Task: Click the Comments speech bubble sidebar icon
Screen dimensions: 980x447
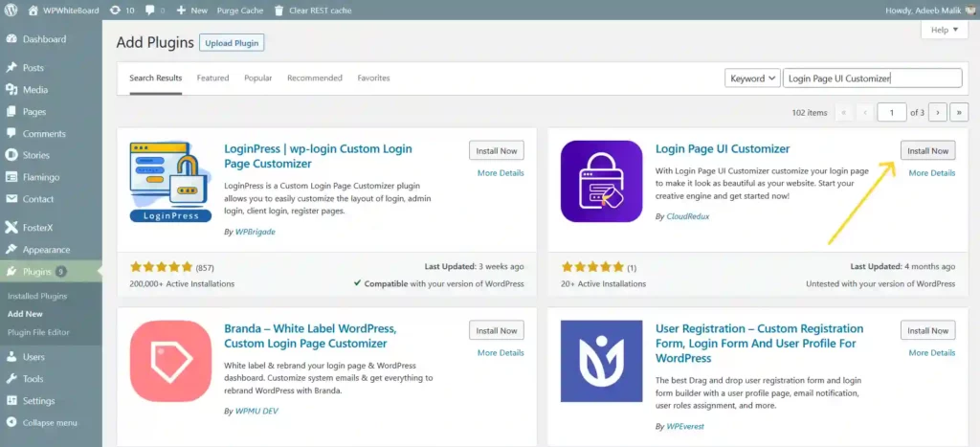Action: click(x=11, y=134)
